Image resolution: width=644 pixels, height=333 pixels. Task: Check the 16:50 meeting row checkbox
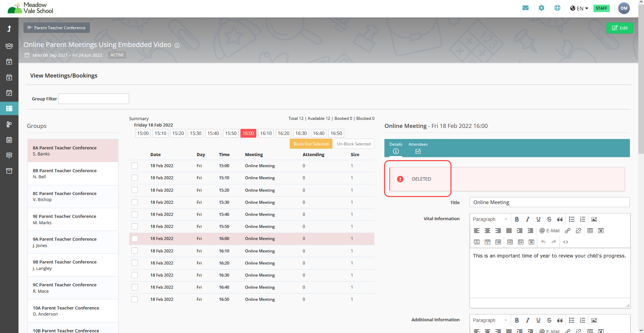coord(135,299)
